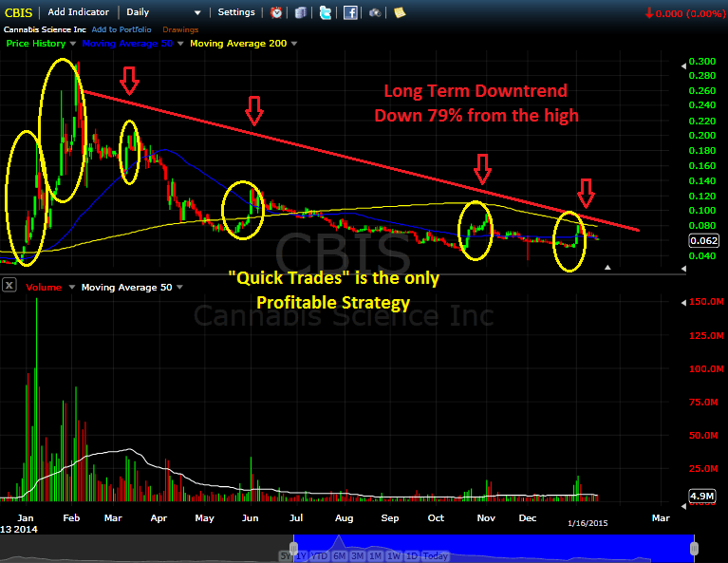
Task: Expand the Price History dropdown arrow
Action: point(72,44)
